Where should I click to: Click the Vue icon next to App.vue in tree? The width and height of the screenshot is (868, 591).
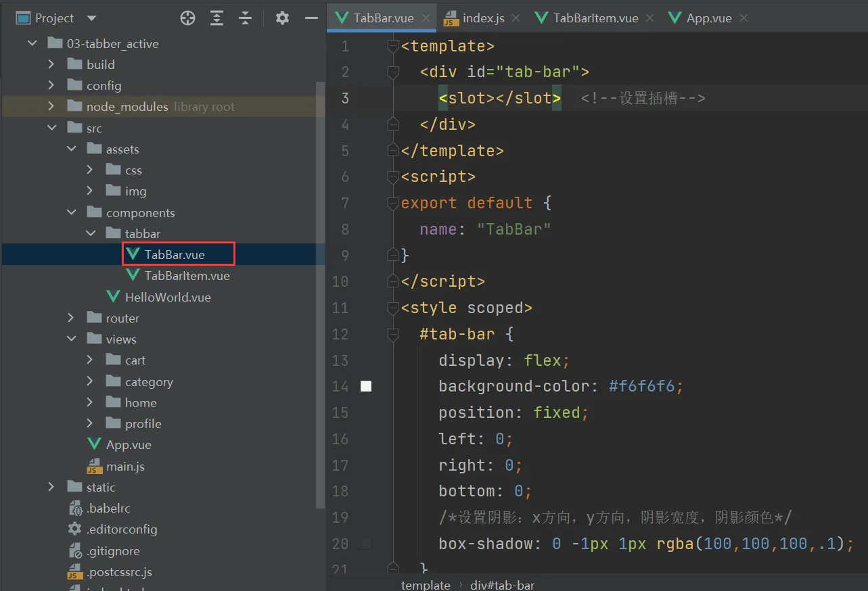pos(95,444)
